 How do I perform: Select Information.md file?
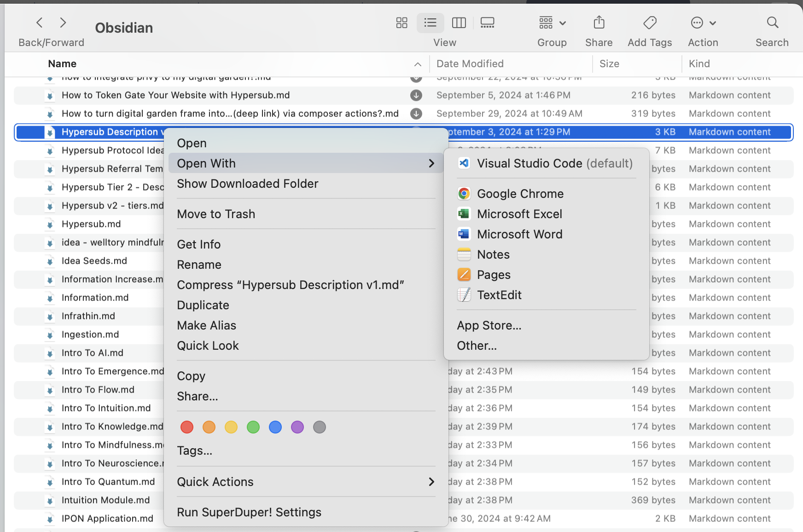click(95, 298)
